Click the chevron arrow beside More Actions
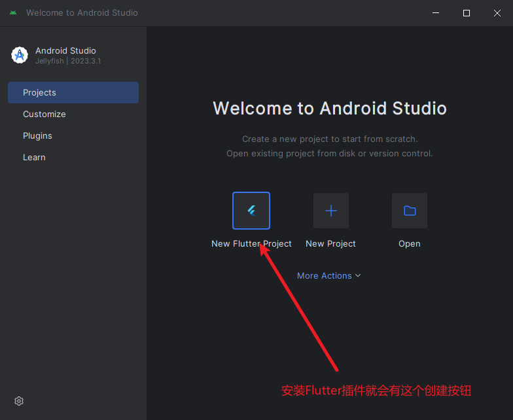The image size is (513, 420). point(358,276)
